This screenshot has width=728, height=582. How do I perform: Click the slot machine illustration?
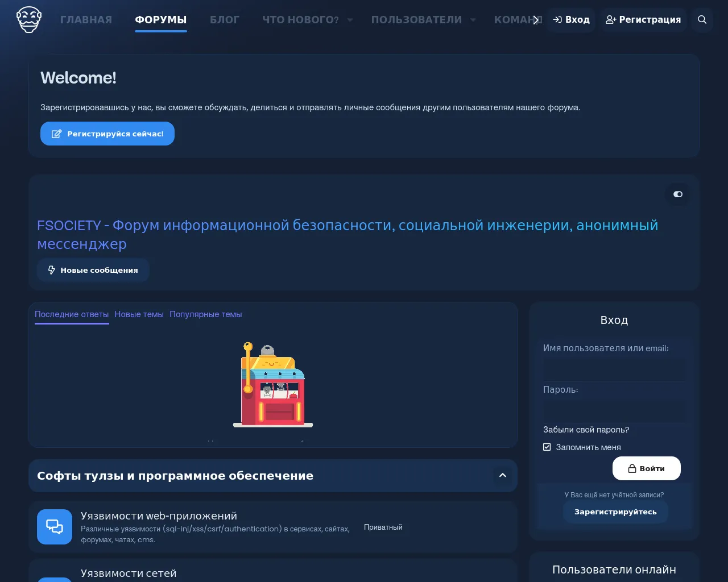[x=273, y=385]
